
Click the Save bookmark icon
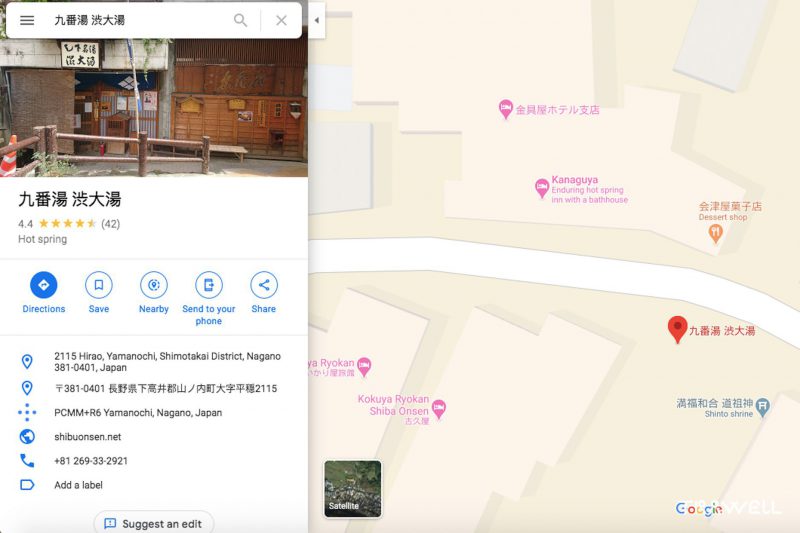(x=99, y=285)
